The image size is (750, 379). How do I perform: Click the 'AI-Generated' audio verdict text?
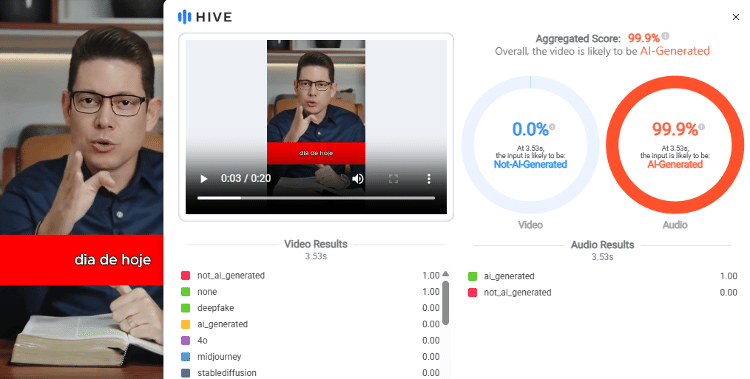click(x=675, y=165)
